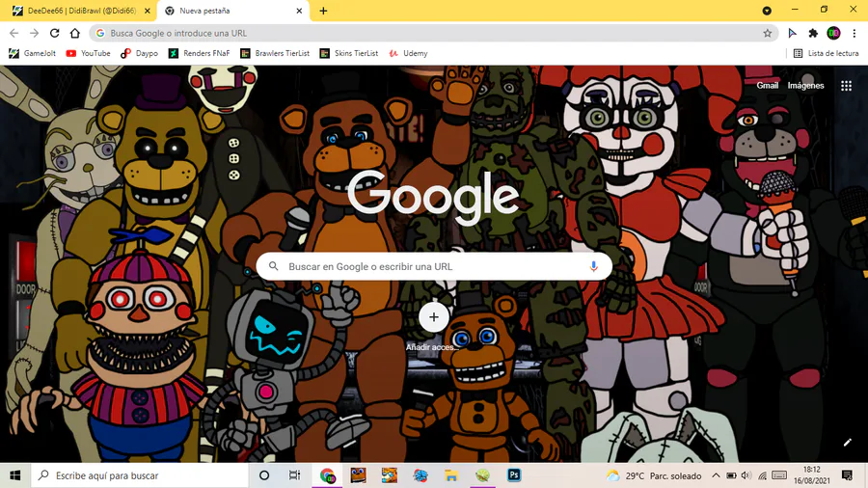Click the blue arrow extension icon
The width and height of the screenshot is (868, 488).
(792, 33)
